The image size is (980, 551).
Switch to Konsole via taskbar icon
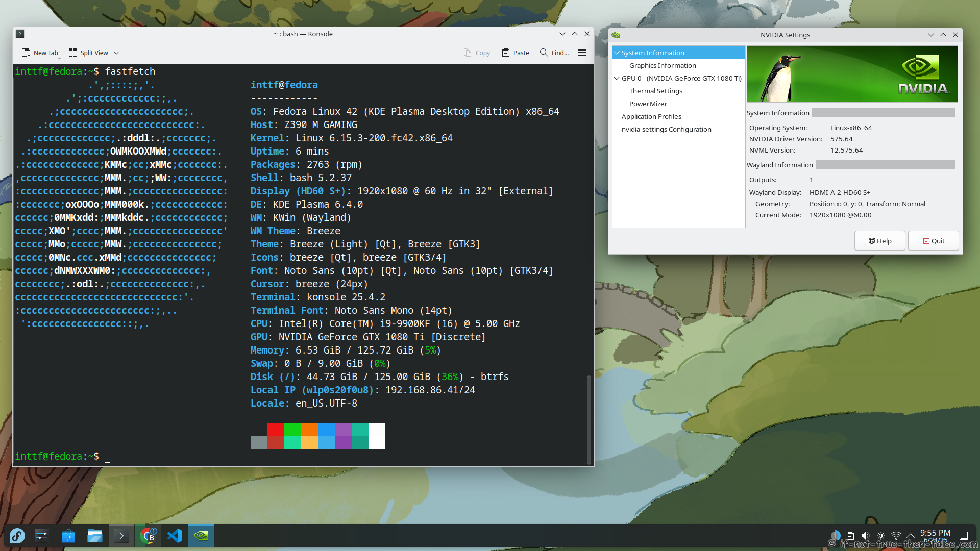point(121,536)
